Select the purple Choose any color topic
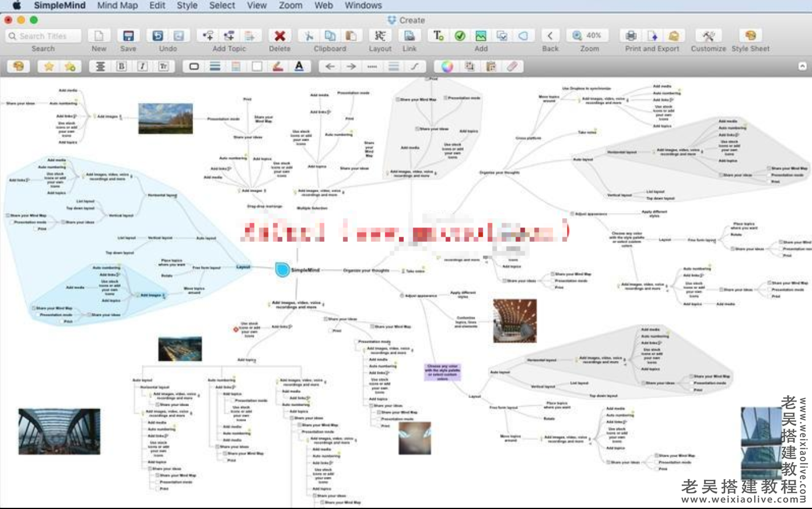The width and height of the screenshot is (812, 509). tap(442, 372)
